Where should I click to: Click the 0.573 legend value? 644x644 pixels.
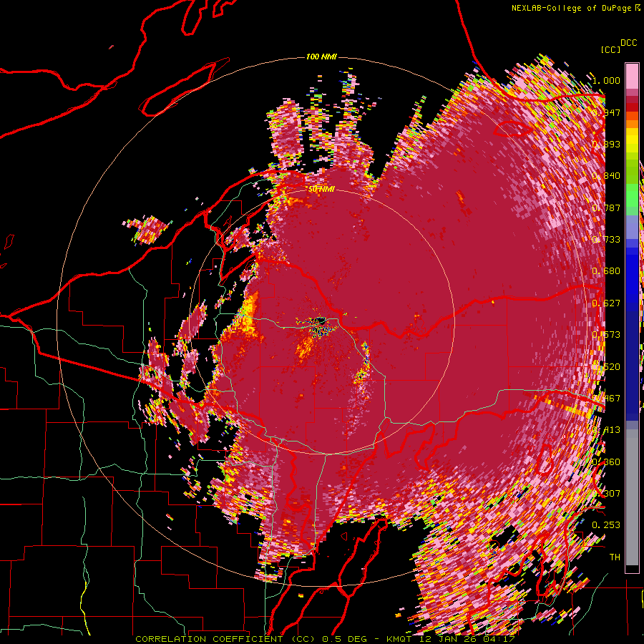[x=606, y=335]
